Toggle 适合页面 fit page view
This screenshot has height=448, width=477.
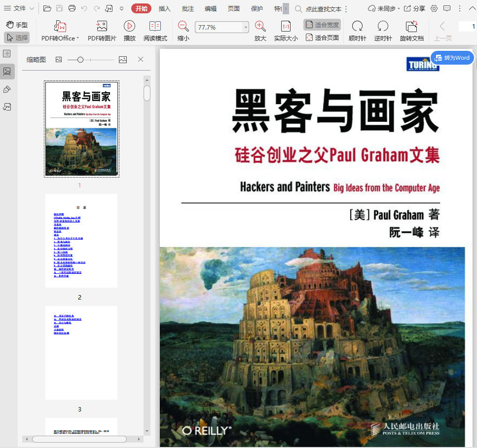322,37
